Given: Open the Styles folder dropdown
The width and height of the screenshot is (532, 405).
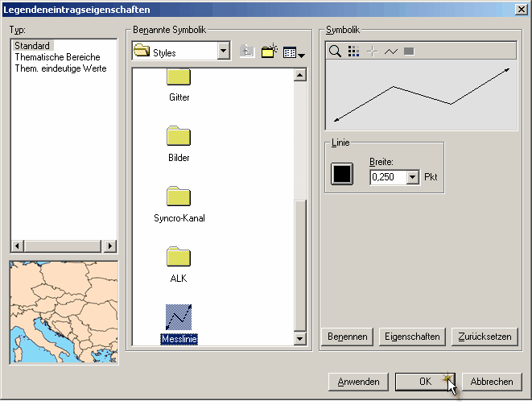Looking at the screenshot, I should point(224,52).
